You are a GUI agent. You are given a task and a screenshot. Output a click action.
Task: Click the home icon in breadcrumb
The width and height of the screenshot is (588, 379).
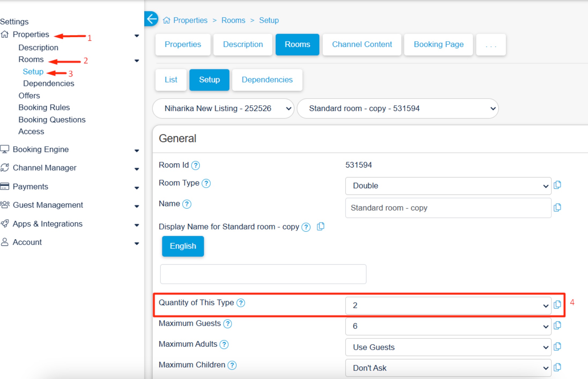click(166, 20)
